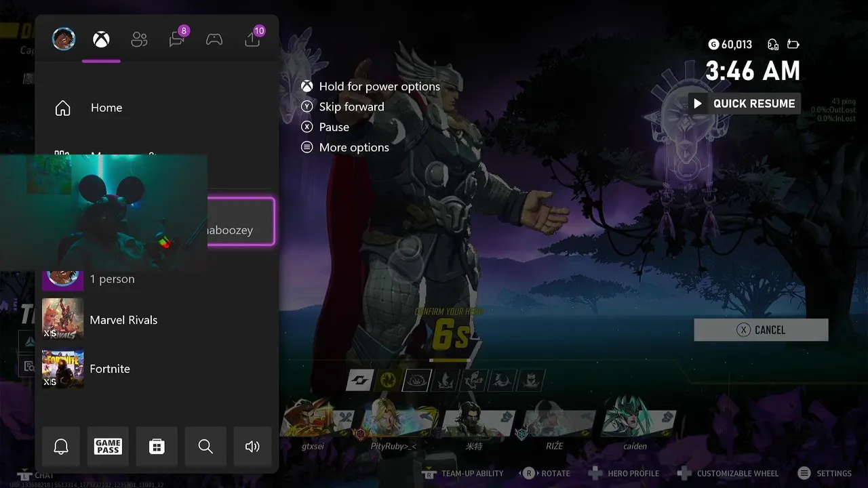Select the yellow swirl hero ability icon
The height and width of the screenshot is (488, 868).
[387, 381]
